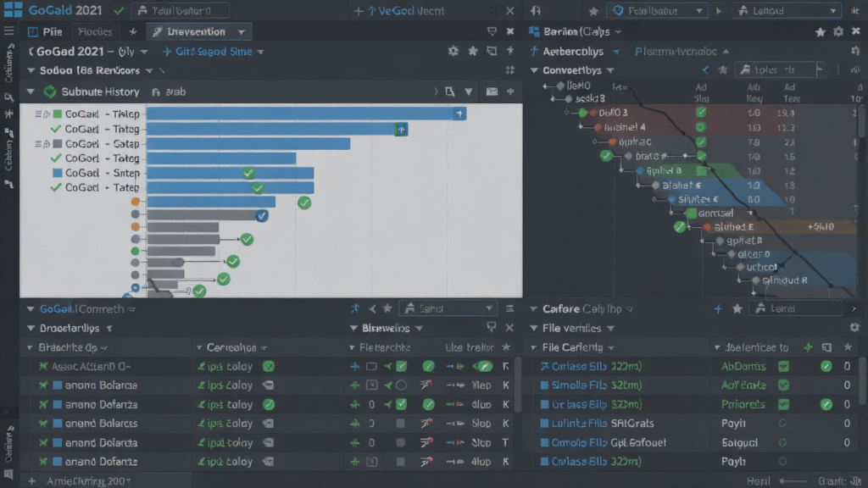Toggle the green checkbox in anano Dofartza row

coord(401,404)
